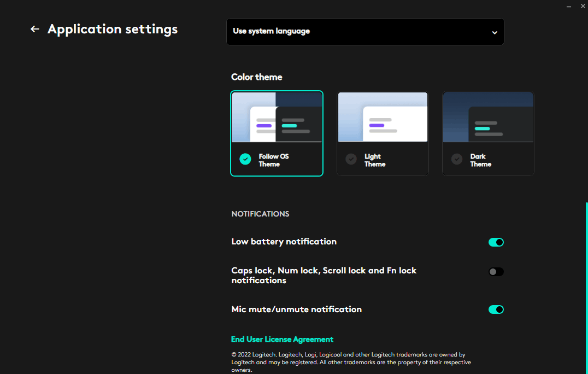The image size is (588, 374).
Task: Click the checkmark icon on Follow OS Theme
Action: [x=245, y=159]
